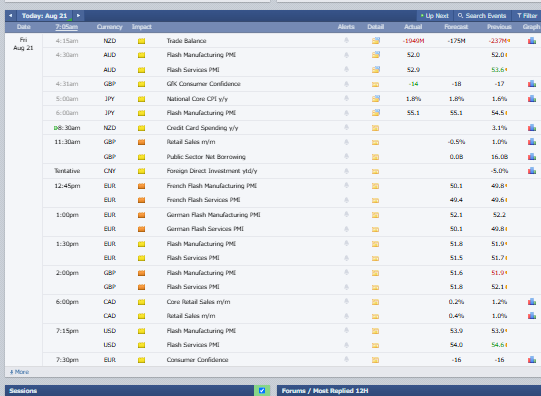The width and height of the screenshot is (541, 396).
Task: Click the Actual column header
Action: [x=413, y=27]
